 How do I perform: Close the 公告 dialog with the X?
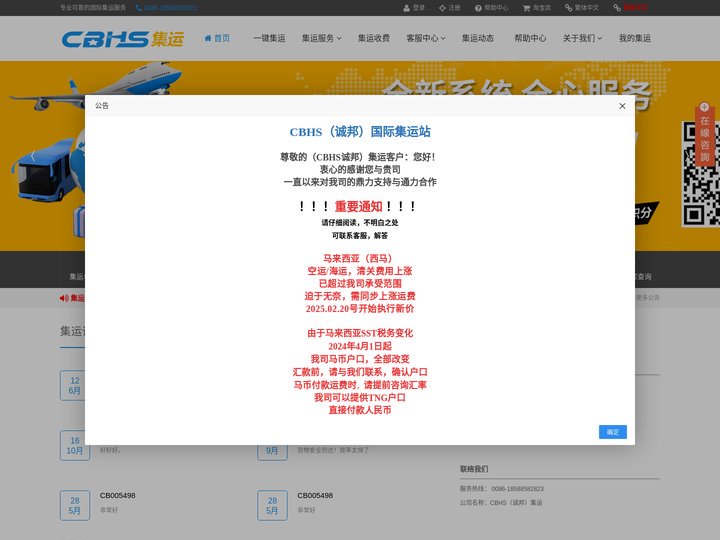point(622,106)
